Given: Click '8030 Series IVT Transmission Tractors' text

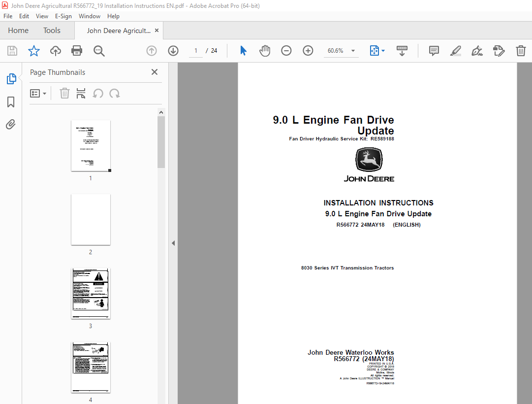Looking at the screenshot, I should click(347, 268).
